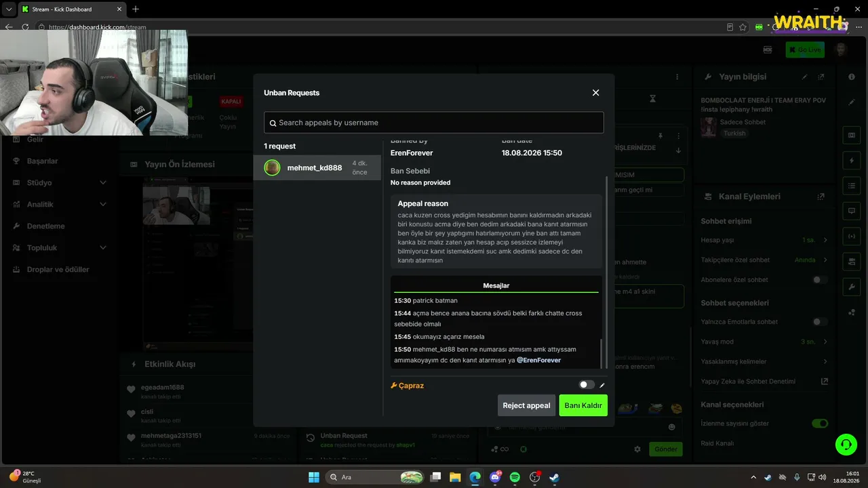Viewport: 868px width, 488px height.
Task: Click lightning bolt sidebar icon
Action: 852,161
